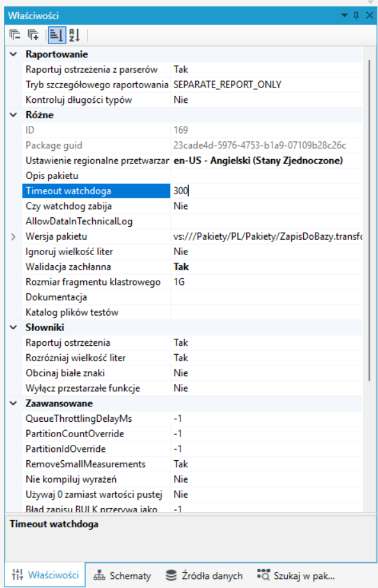378x588 pixels.
Task: Click the Opis pakietu value cell
Action: click(267, 176)
